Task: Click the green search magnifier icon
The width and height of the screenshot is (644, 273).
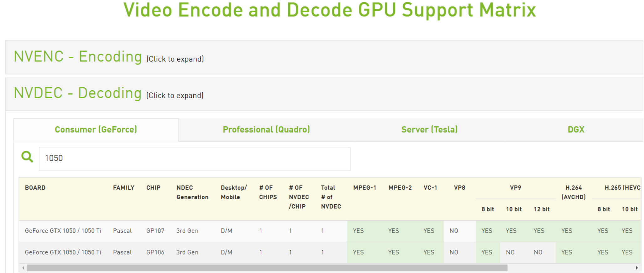Action: pyautogui.click(x=27, y=156)
